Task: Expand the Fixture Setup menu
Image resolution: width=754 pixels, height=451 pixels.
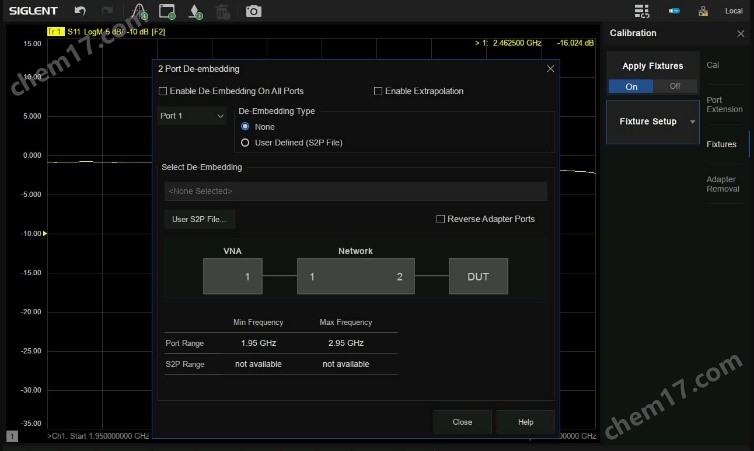Action: click(x=652, y=122)
